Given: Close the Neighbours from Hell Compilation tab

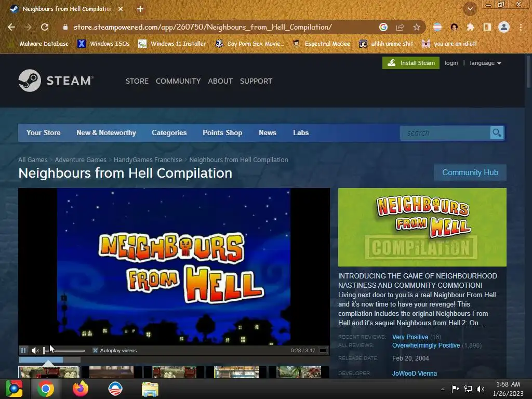Looking at the screenshot, I should click(x=121, y=9).
